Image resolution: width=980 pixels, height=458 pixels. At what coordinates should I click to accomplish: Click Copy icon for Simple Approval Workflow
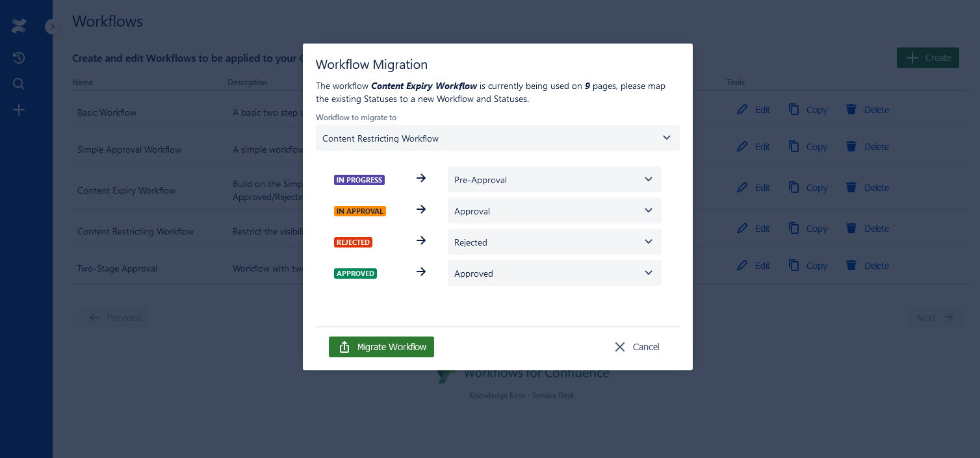pos(794,147)
